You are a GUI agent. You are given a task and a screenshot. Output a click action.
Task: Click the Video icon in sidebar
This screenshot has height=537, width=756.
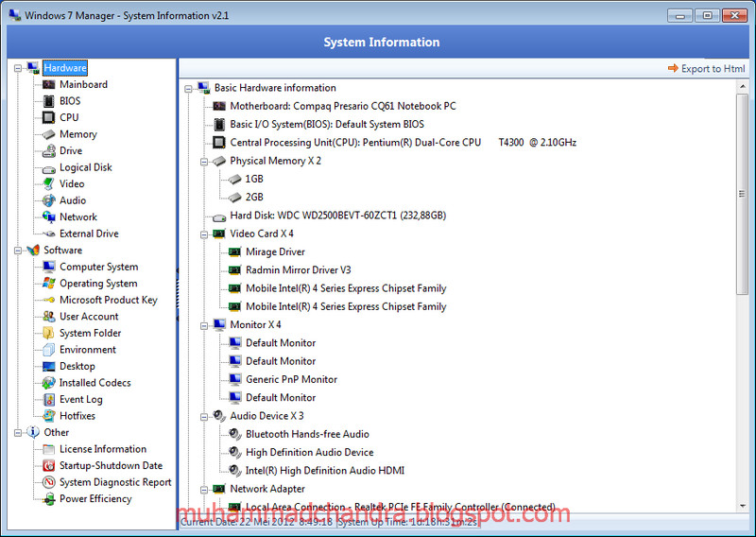(x=49, y=183)
